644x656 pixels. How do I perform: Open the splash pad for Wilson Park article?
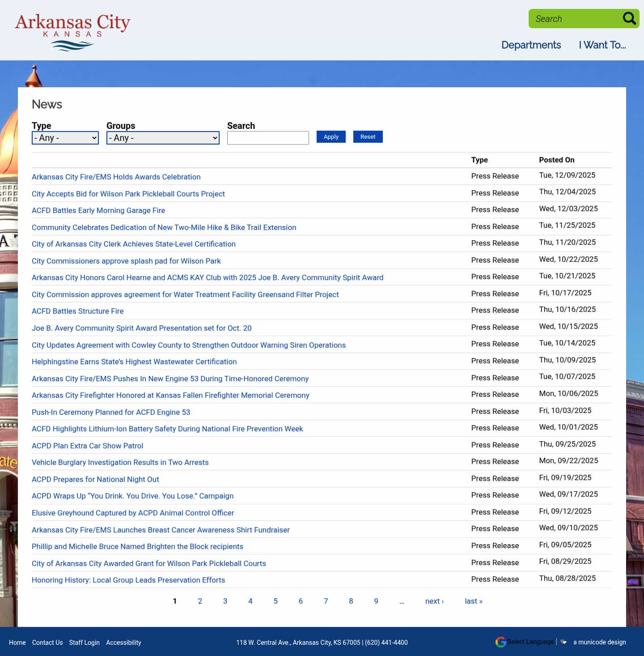click(126, 261)
